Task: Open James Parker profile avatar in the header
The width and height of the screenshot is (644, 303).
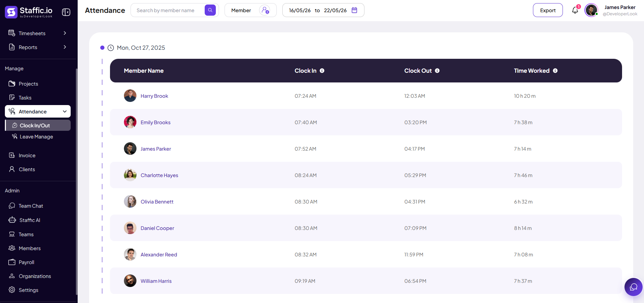Action: [591, 10]
